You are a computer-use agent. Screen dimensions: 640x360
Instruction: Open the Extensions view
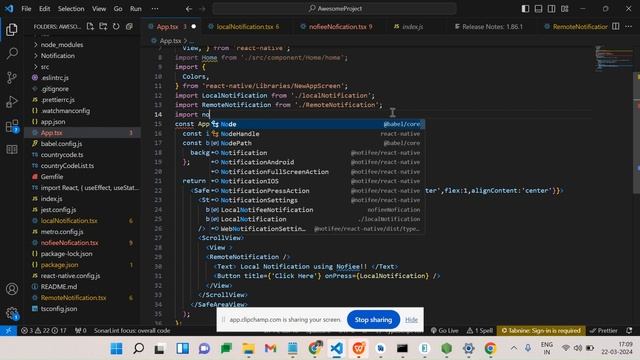(12, 126)
